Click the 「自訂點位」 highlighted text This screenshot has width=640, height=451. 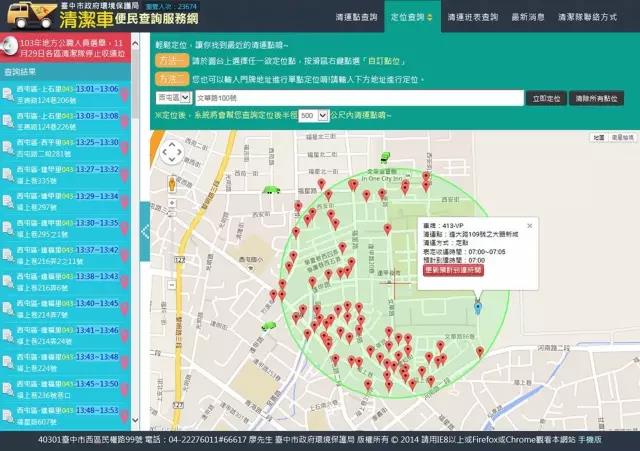click(383, 61)
